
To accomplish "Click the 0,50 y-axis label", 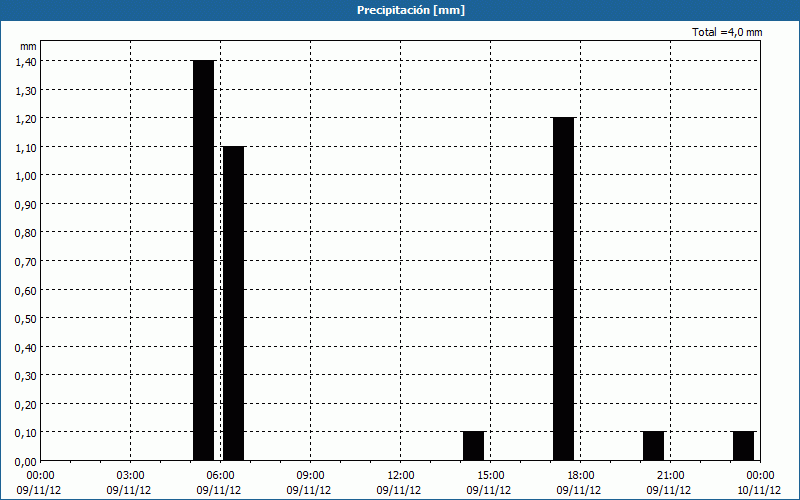I will click(x=26, y=318).
